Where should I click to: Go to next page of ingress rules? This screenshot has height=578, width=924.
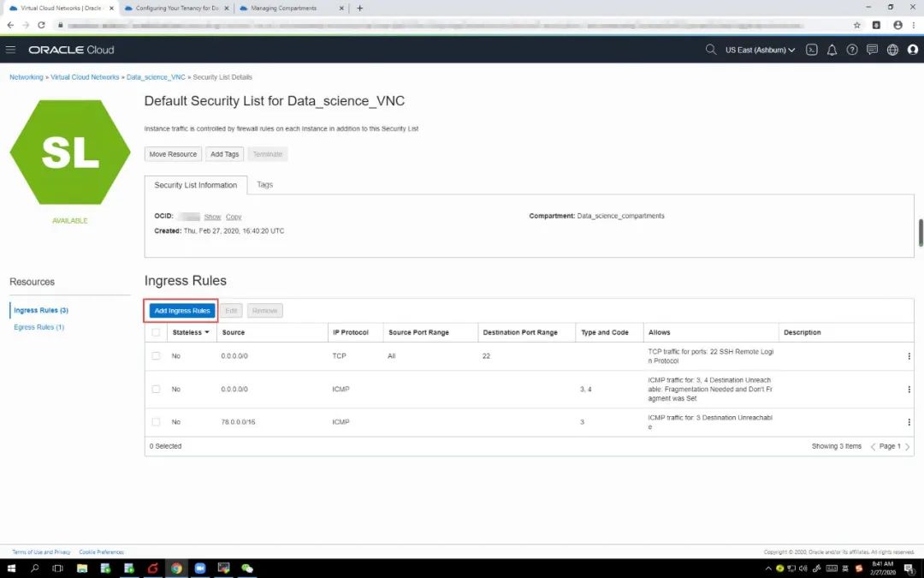pyautogui.click(x=907, y=446)
